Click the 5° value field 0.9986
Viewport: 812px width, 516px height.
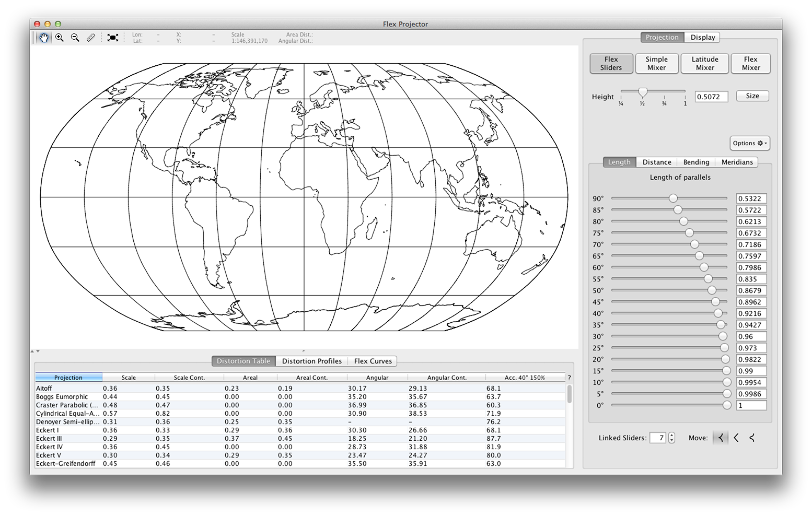click(x=751, y=394)
